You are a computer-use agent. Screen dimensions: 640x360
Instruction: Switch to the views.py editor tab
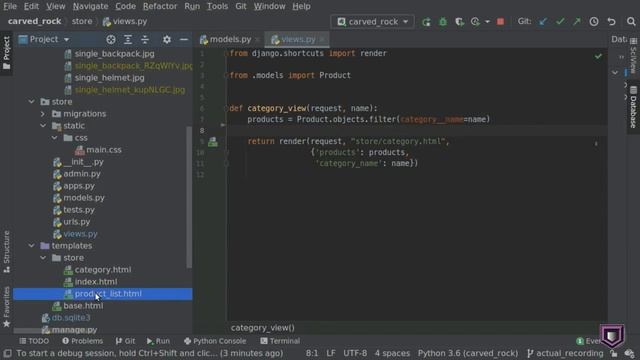[x=298, y=40]
